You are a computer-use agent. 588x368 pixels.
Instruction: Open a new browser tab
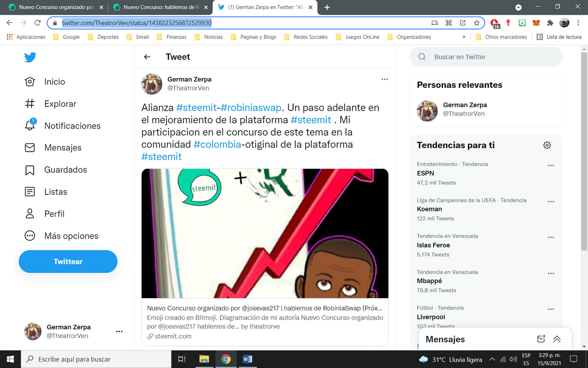pyautogui.click(x=327, y=7)
